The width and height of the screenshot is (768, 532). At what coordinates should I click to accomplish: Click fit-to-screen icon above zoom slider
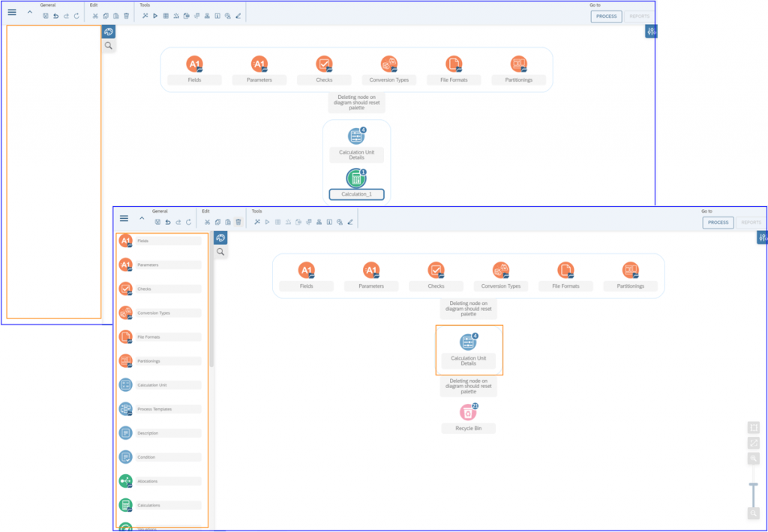click(753, 428)
